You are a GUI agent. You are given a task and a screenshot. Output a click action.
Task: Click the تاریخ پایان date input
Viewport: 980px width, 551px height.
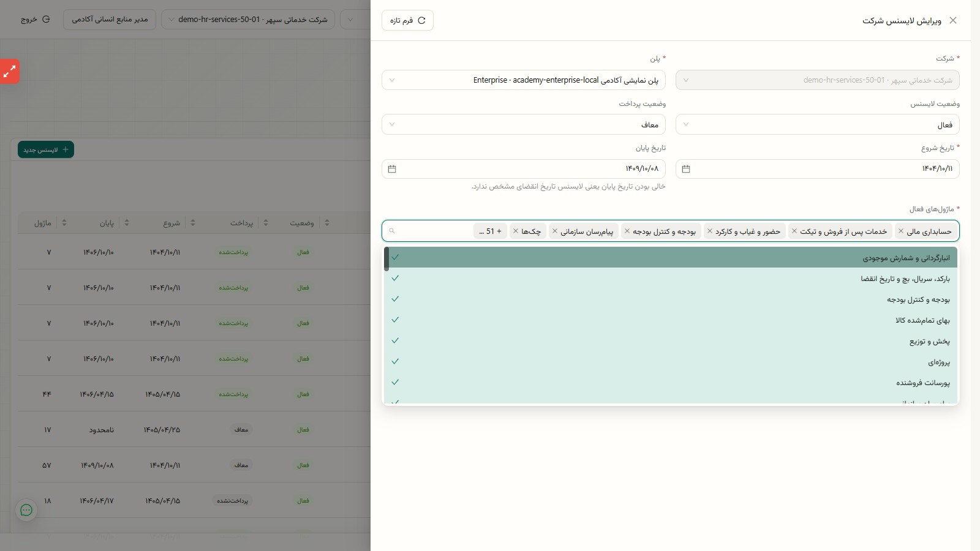524,169
